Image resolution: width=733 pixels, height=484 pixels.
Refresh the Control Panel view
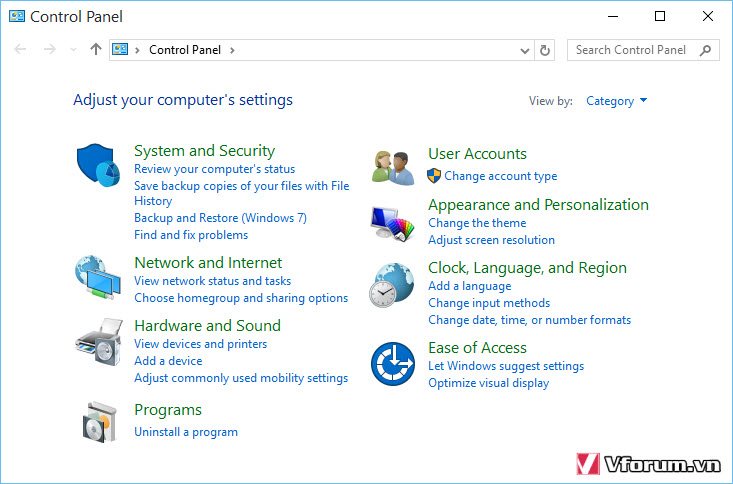pos(545,50)
